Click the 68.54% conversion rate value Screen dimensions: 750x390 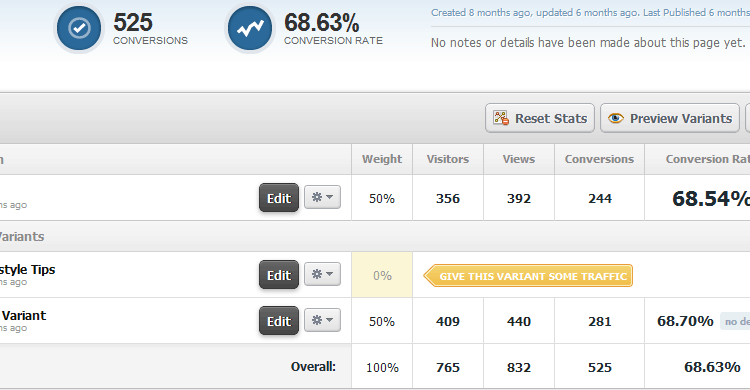711,199
